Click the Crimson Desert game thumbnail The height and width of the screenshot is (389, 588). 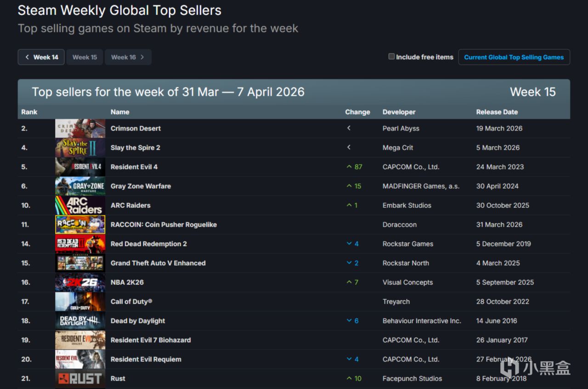(x=80, y=129)
